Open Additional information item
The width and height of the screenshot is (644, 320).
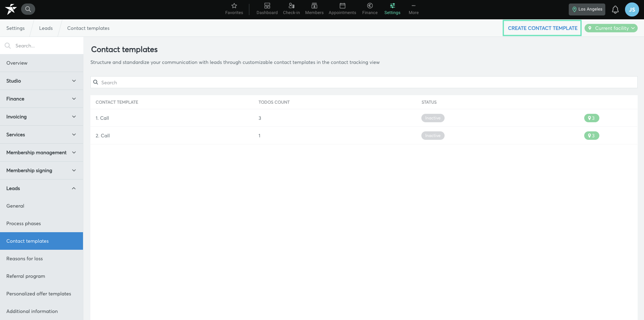coord(42,311)
